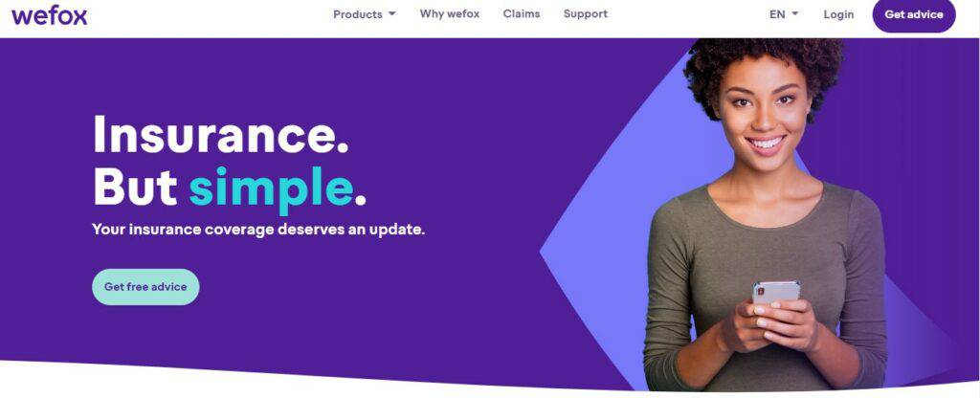Click the teal Get free advice button
This screenshot has height=398, width=980.
(x=145, y=287)
